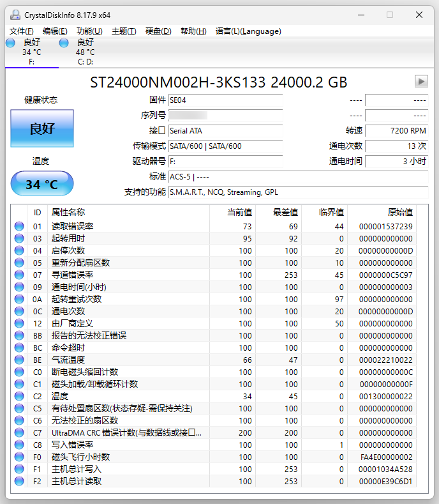Click the CrystalDiskInfo app icon in title bar
The height and width of the screenshot is (504, 439).
(x=15, y=15)
